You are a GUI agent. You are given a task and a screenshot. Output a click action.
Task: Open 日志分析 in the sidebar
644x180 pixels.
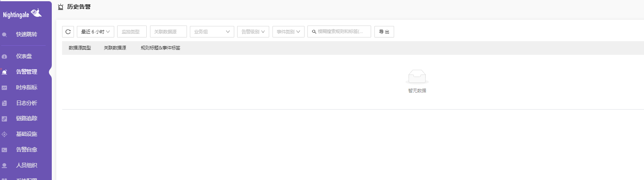[x=27, y=103]
